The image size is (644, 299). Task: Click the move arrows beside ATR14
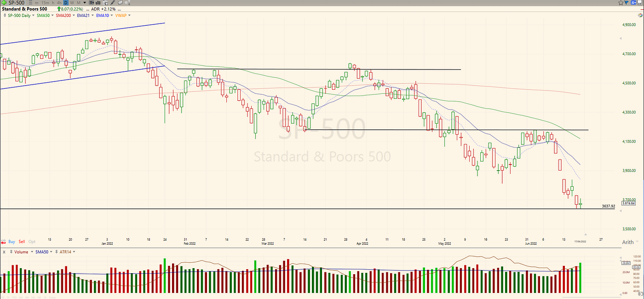tap(57, 252)
